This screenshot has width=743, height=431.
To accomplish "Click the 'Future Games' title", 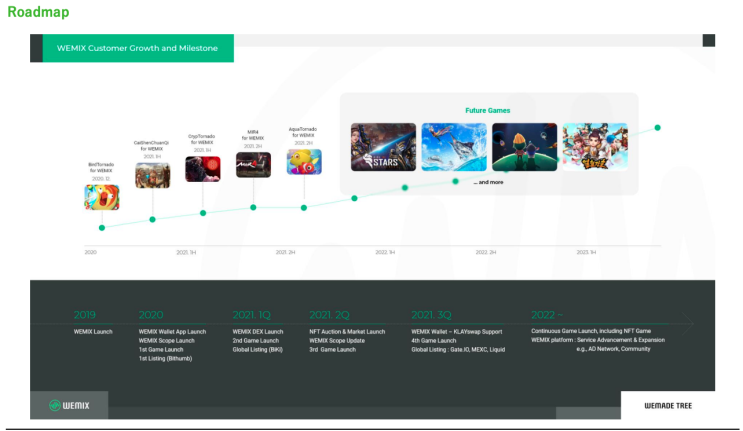I will (488, 110).
